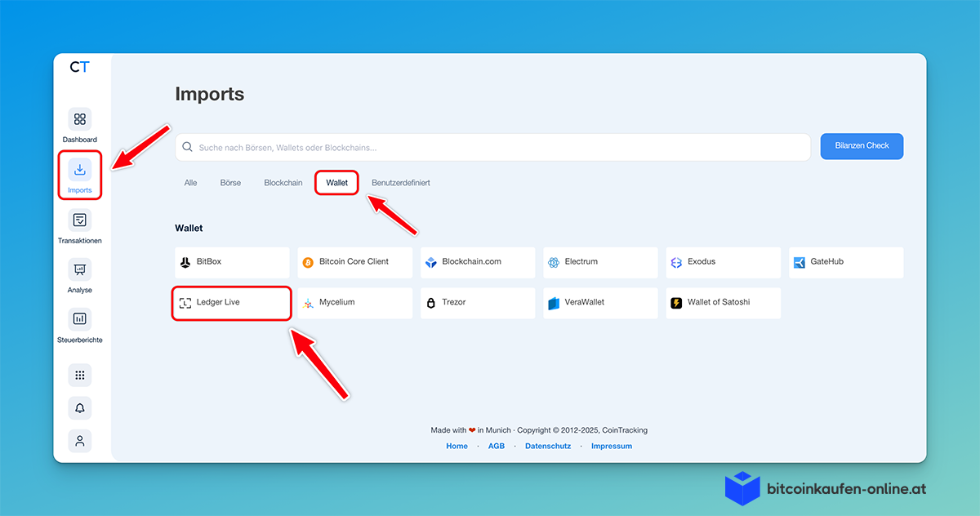Screen dimensions: 980x516
Task: Click the Electrum card label
Action: click(581, 262)
